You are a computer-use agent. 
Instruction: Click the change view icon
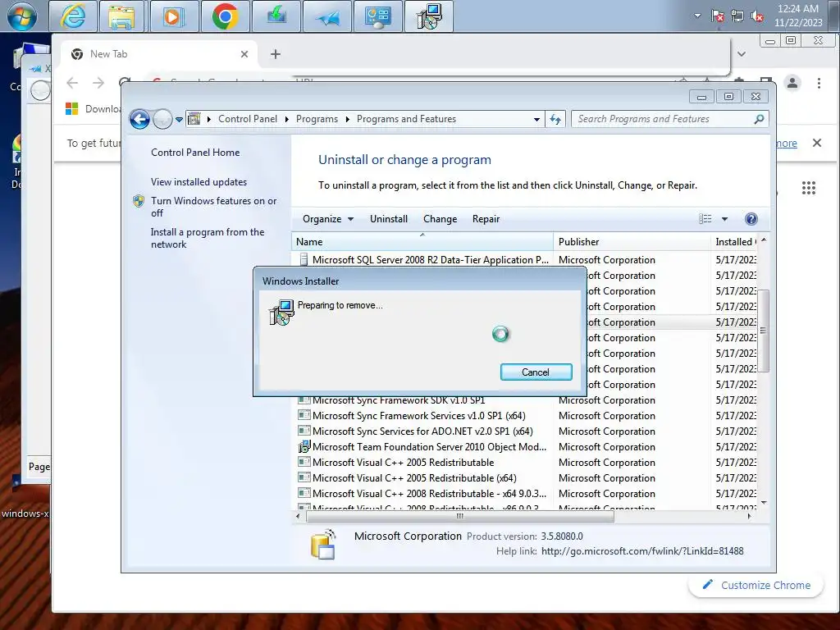click(705, 218)
